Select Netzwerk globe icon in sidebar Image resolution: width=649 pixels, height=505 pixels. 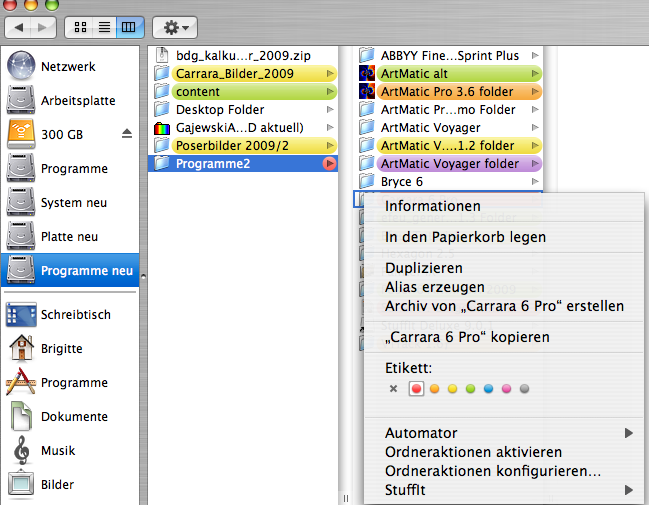21,66
